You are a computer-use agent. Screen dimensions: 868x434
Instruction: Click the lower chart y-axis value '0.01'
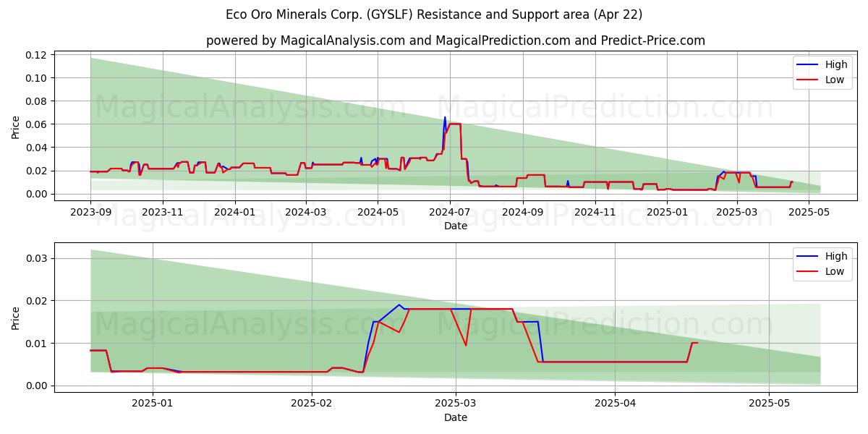pos(35,343)
